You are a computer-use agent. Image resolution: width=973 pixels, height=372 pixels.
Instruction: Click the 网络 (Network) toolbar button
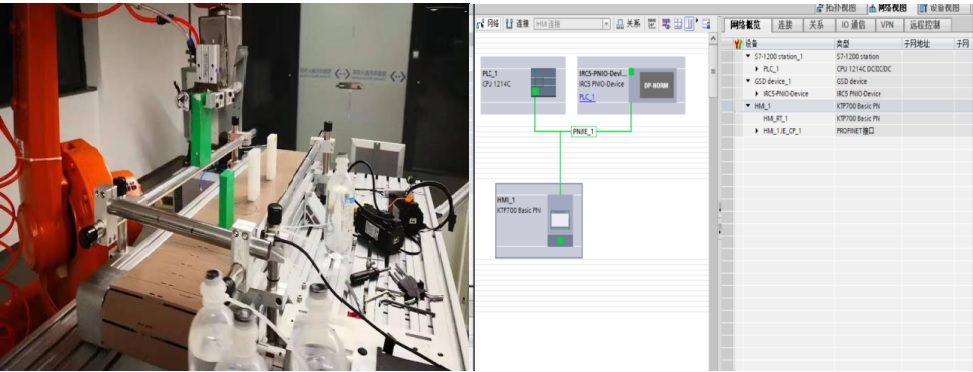point(488,24)
